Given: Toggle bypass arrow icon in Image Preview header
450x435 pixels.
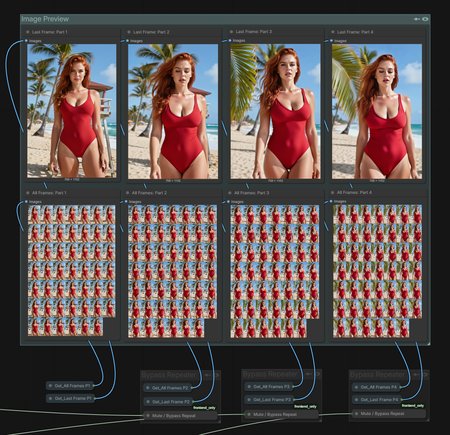Looking at the screenshot, I should (417, 19).
